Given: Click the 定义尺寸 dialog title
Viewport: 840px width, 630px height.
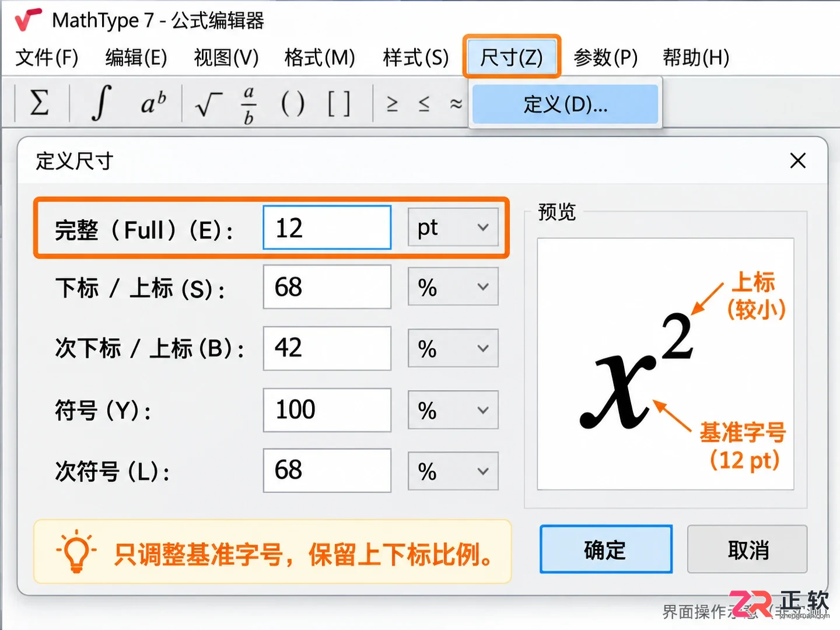Looking at the screenshot, I should (74, 160).
